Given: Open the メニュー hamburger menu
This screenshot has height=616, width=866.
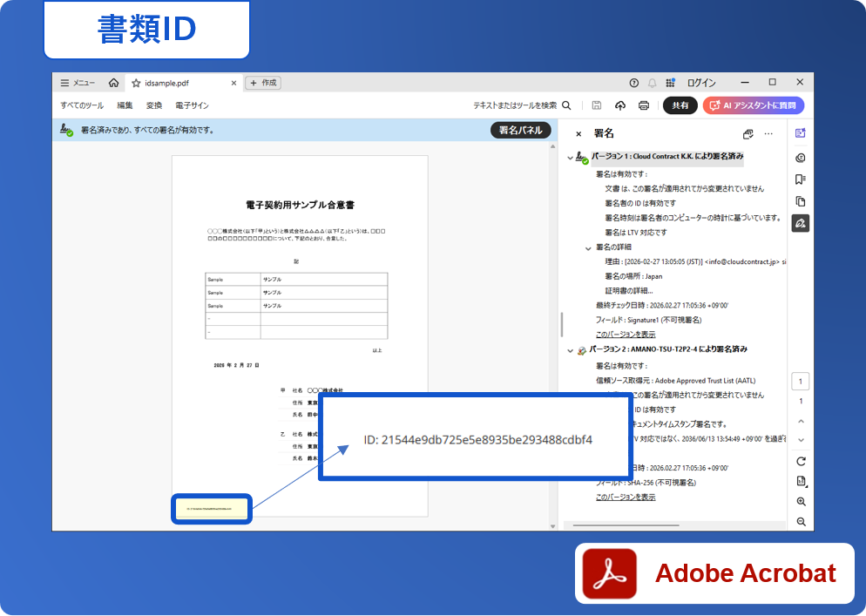Looking at the screenshot, I should click(65, 83).
